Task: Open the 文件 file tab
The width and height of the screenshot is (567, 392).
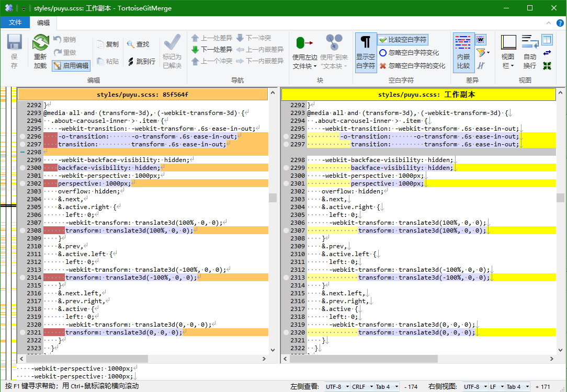Action: (x=15, y=22)
